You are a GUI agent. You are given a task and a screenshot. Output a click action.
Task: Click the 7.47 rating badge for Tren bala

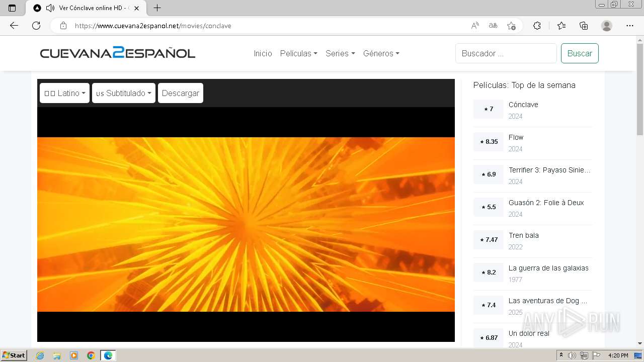[488, 240]
